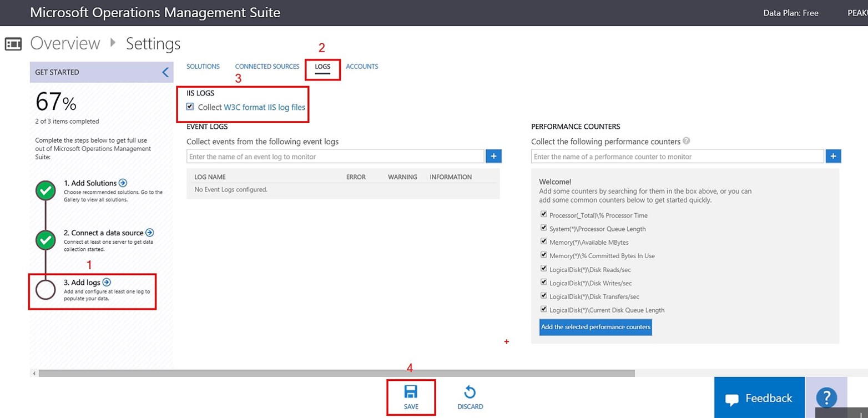The image size is (868, 418).
Task: Uncheck Memory(*)\Available MBytes counter
Action: coord(544,241)
